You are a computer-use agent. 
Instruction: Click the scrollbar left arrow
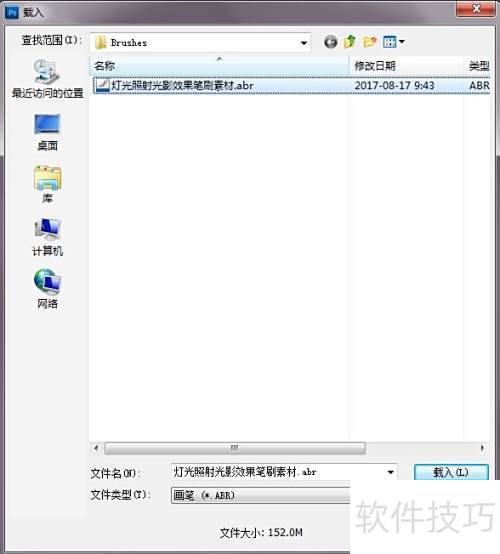point(96,448)
